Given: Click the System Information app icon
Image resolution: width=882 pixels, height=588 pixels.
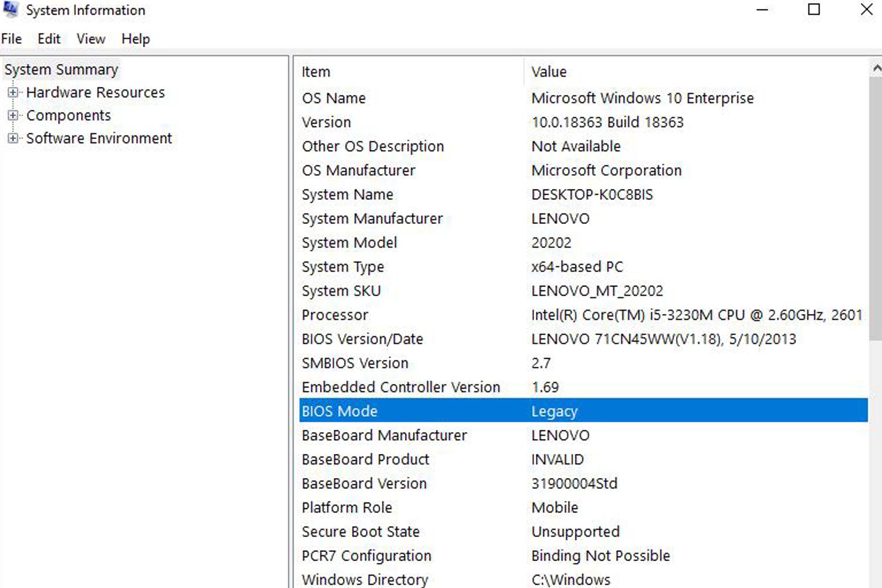Looking at the screenshot, I should tap(11, 9).
